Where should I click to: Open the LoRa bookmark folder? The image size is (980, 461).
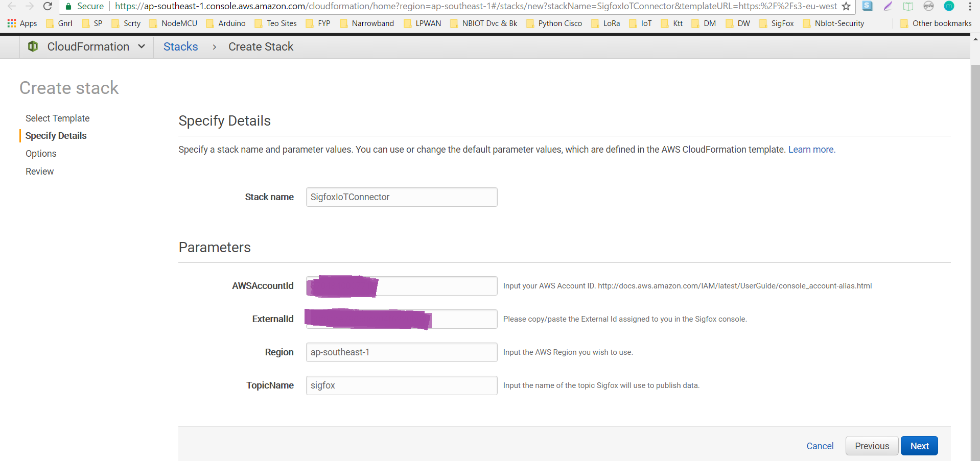tap(605, 23)
